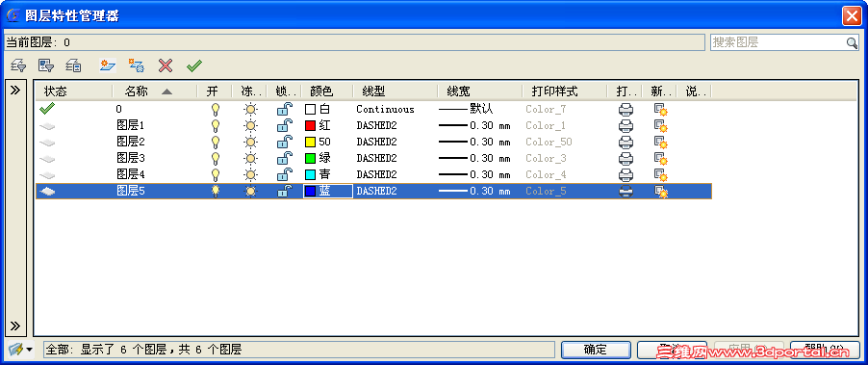Select the 图层4 layer name

pos(131,174)
